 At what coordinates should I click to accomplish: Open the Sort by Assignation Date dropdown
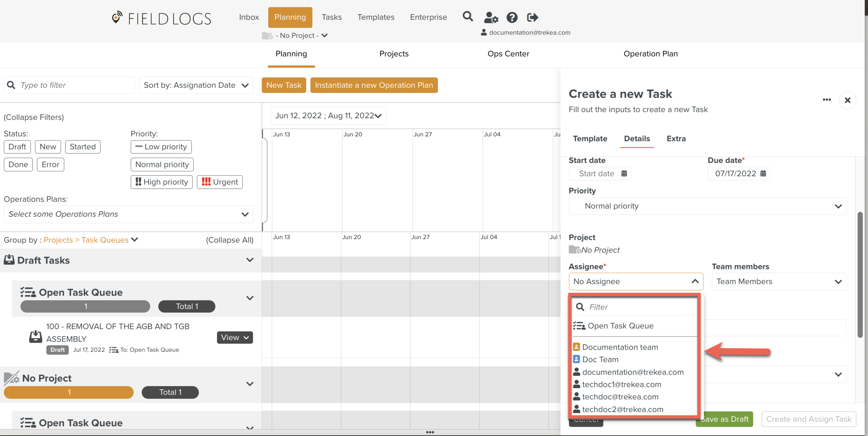(196, 85)
